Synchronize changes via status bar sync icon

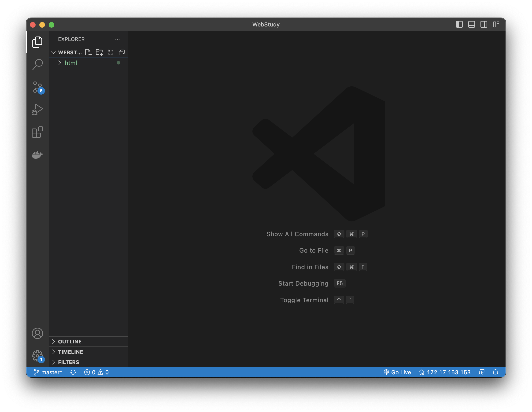click(x=73, y=372)
